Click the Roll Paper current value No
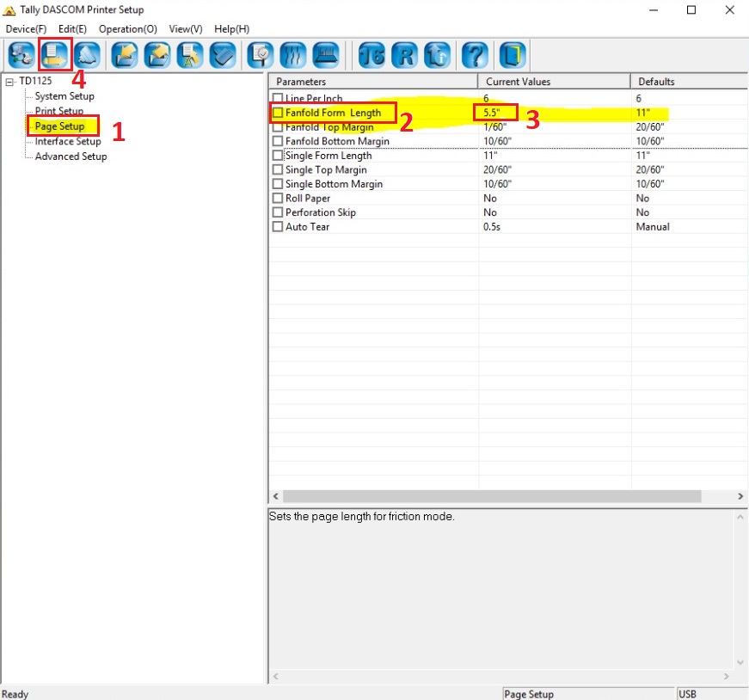This screenshot has width=749, height=700. 489,199
